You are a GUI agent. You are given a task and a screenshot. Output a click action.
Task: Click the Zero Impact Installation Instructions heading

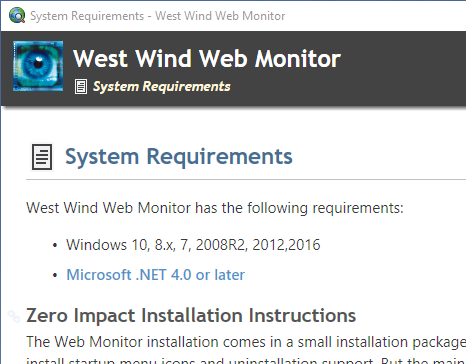tap(191, 315)
